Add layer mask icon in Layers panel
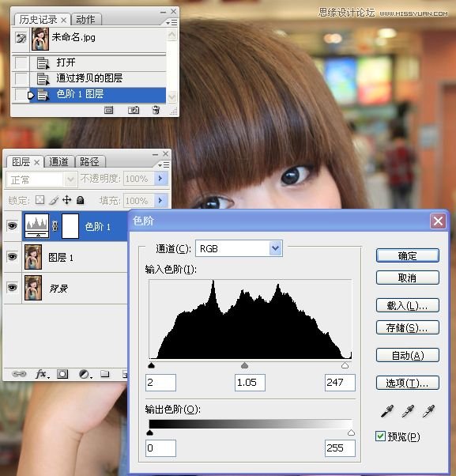Screen dimensions: 456x476 click(62, 374)
